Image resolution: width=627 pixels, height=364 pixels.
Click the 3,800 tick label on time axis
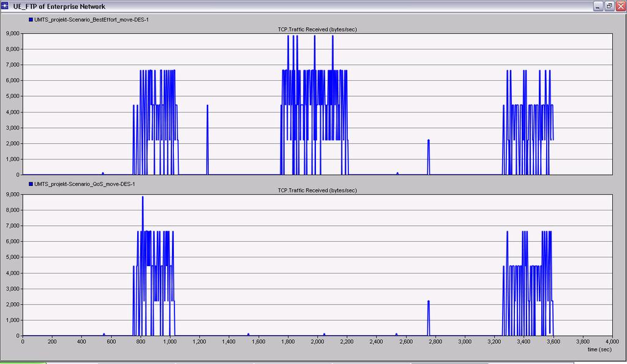pos(583,341)
